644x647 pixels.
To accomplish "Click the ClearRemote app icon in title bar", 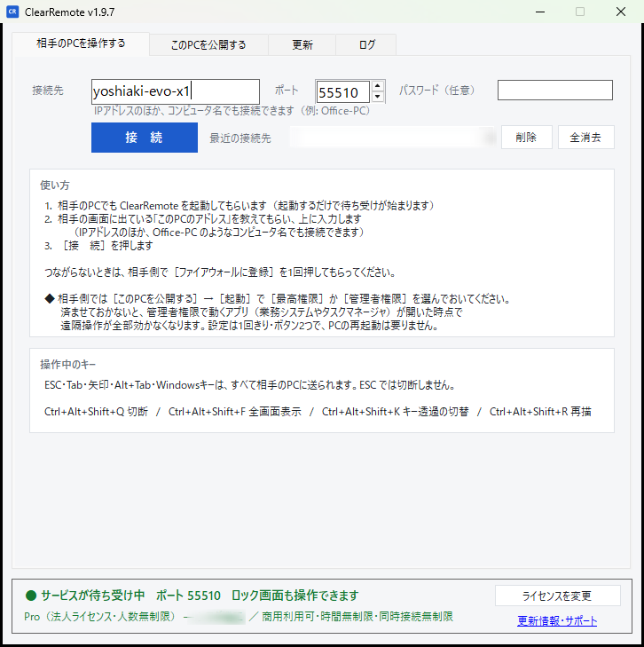I will coord(12,12).
